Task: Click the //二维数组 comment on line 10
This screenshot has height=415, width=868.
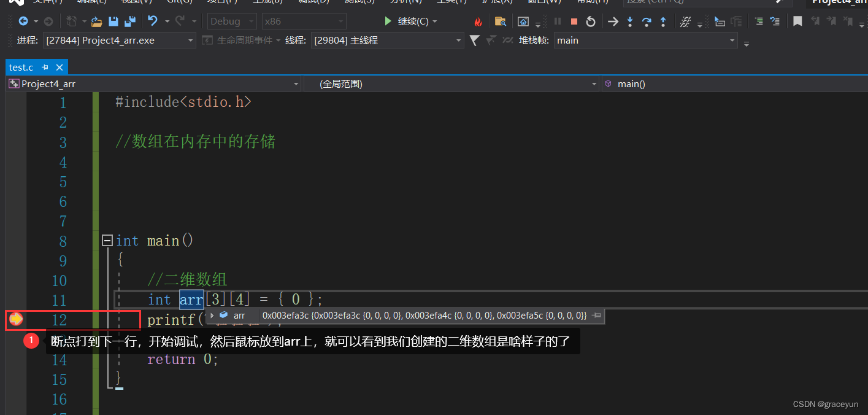Action: click(187, 280)
